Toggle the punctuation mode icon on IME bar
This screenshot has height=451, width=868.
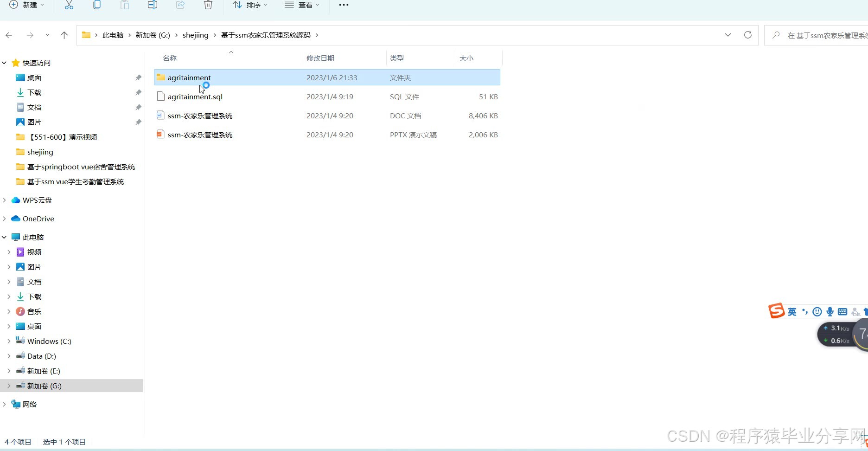805,311
